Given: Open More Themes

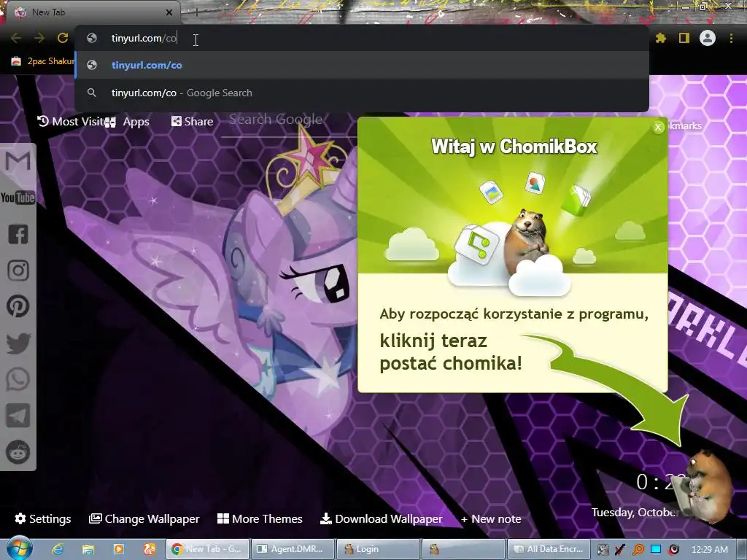Looking at the screenshot, I should pyautogui.click(x=260, y=518).
